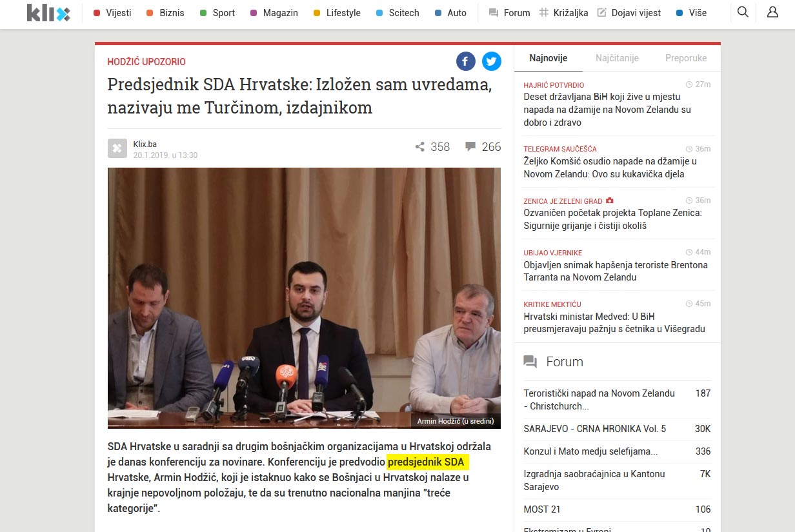Select the Najnovije tab
The image size is (795, 532).
[x=548, y=58]
